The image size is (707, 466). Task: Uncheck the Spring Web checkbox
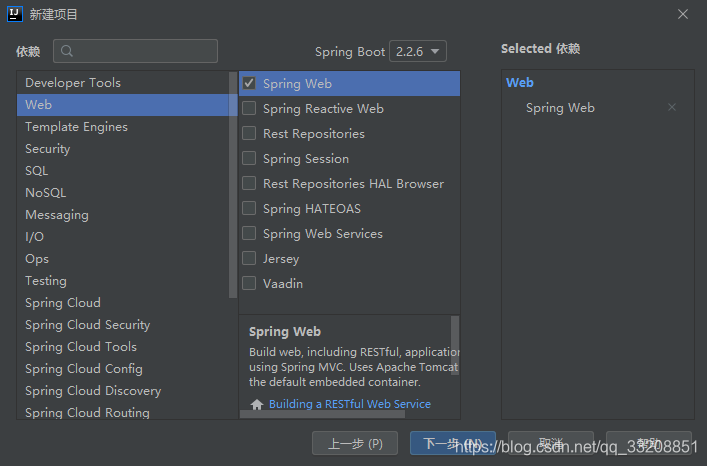[249, 83]
